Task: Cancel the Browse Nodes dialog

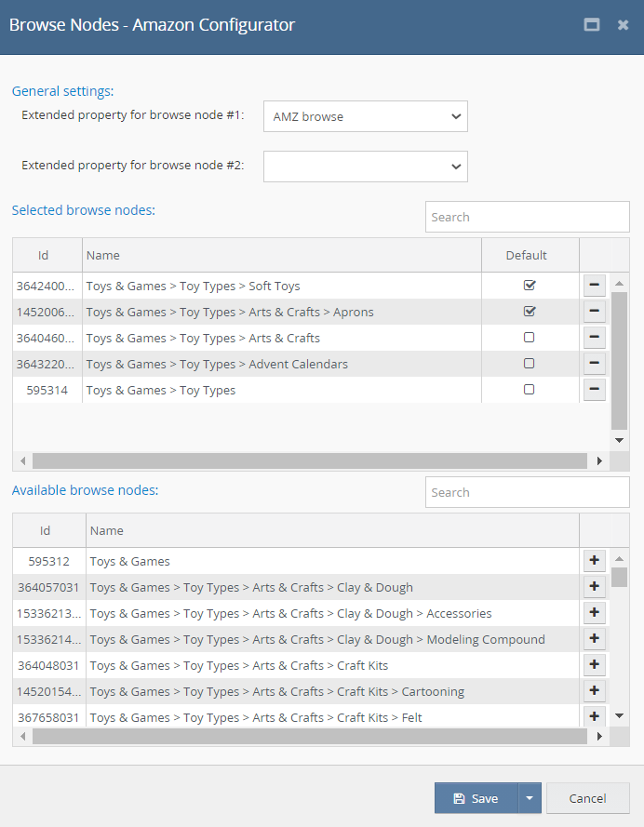Action: tap(587, 798)
